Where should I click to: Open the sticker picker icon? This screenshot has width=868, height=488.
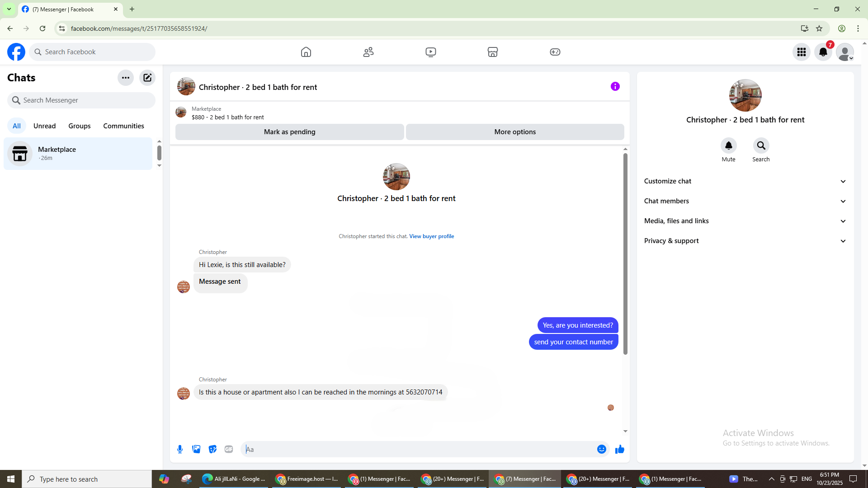click(212, 449)
